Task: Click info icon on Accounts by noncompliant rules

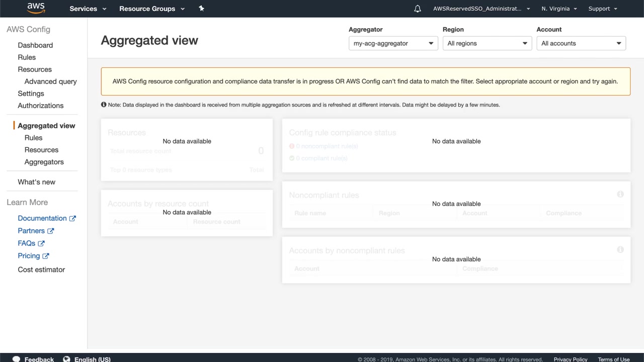Action: 620,249
